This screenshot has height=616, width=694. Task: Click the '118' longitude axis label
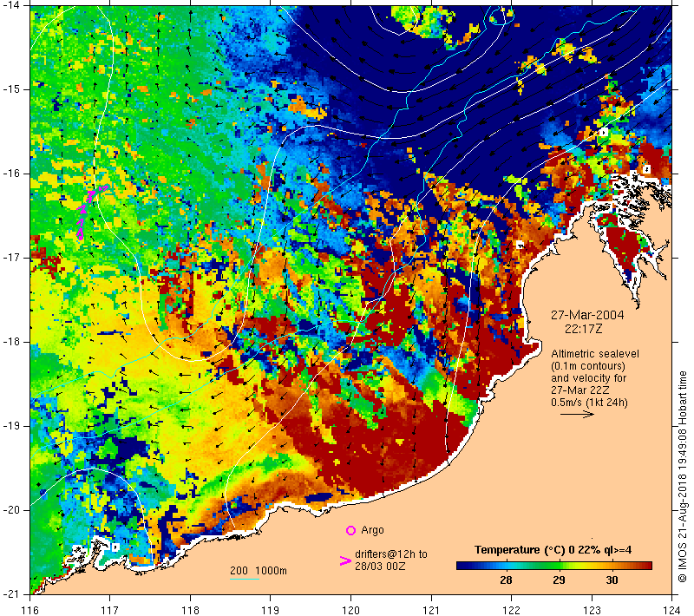[x=190, y=610]
